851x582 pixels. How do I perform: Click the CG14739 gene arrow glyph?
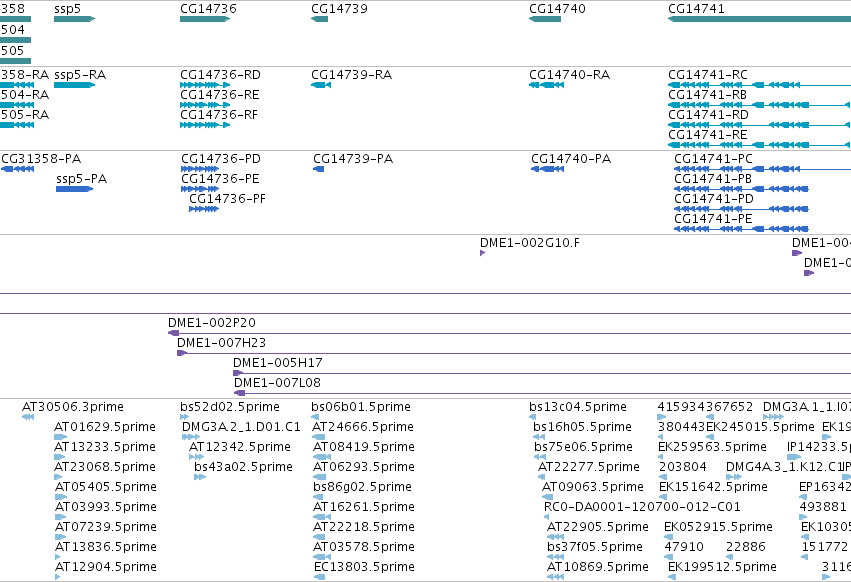320,19
